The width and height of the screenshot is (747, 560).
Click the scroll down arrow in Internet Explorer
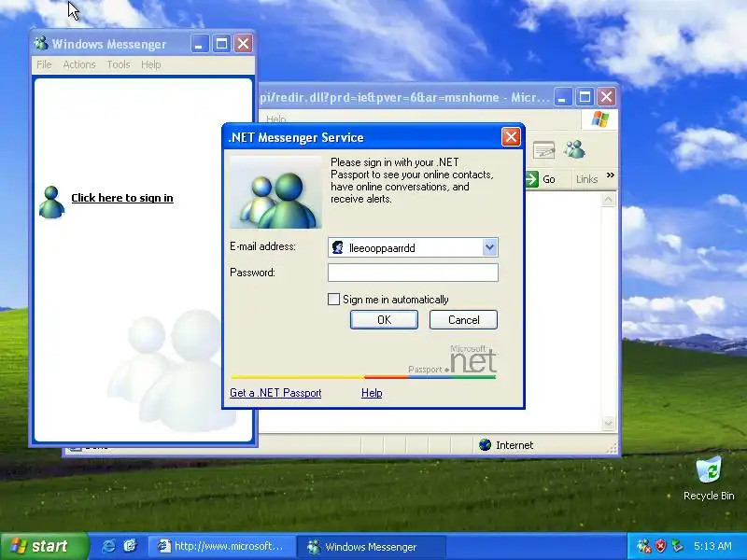(x=608, y=423)
